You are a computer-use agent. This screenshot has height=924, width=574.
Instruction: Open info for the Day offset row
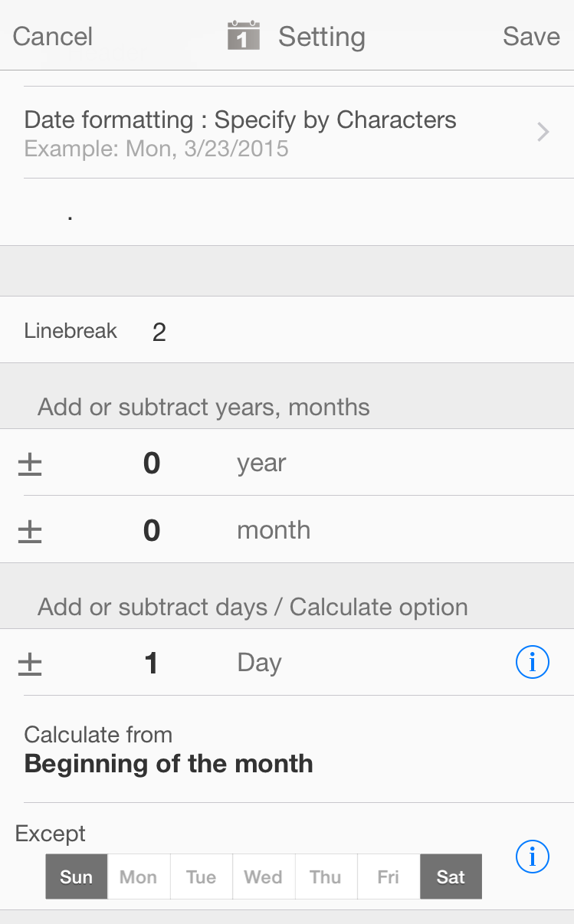(533, 663)
